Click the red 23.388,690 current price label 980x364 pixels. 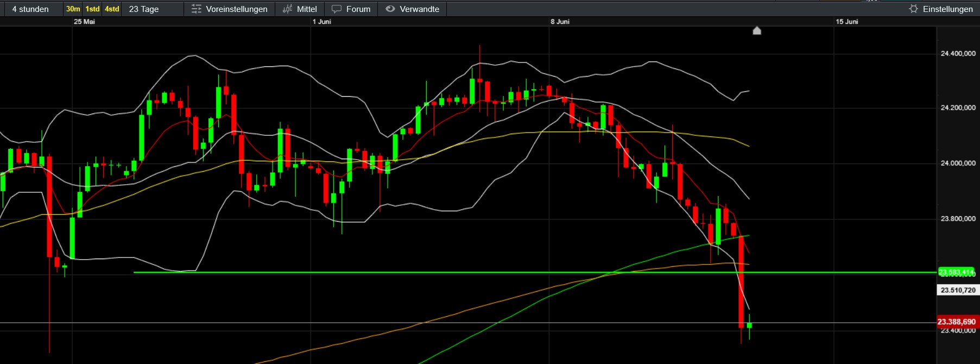pos(958,322)
